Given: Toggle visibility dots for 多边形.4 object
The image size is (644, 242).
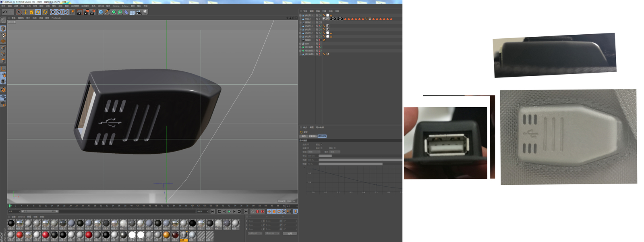Looking at the screenshot, I should pyautogui.click(x=319, y=26).
